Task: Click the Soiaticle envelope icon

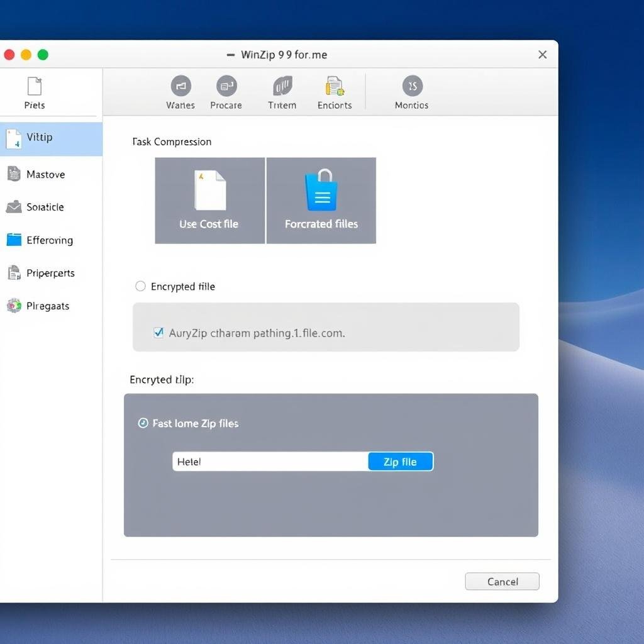Action: pos(14,206)
